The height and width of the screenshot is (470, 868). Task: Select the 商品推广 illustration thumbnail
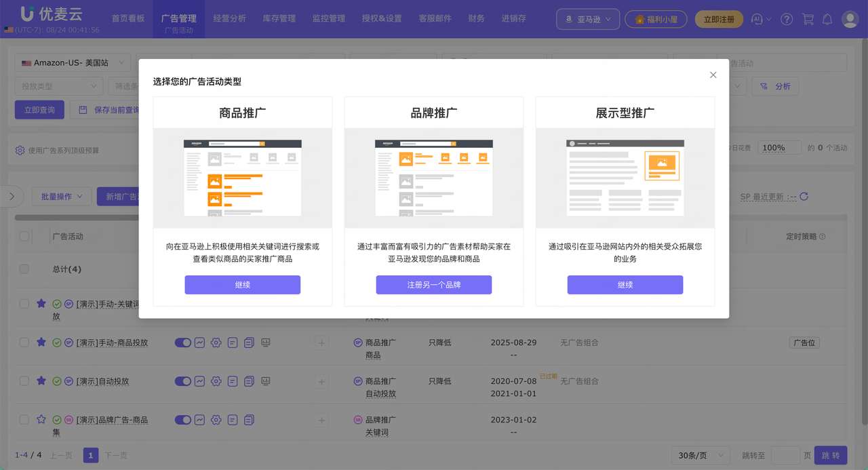click(243, 178)
